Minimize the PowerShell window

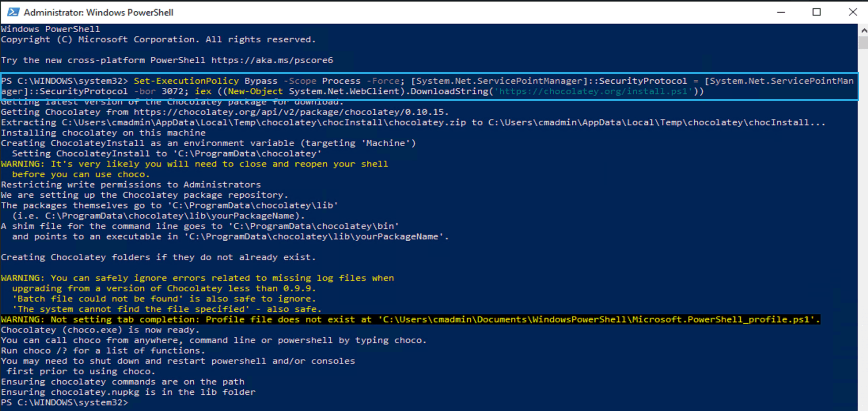pos(781,12)
